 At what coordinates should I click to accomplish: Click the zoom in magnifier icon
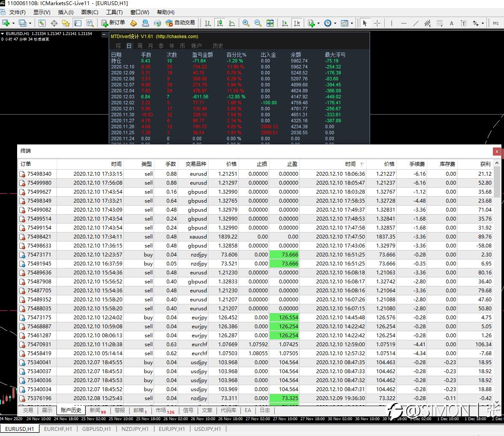(246, 23)
